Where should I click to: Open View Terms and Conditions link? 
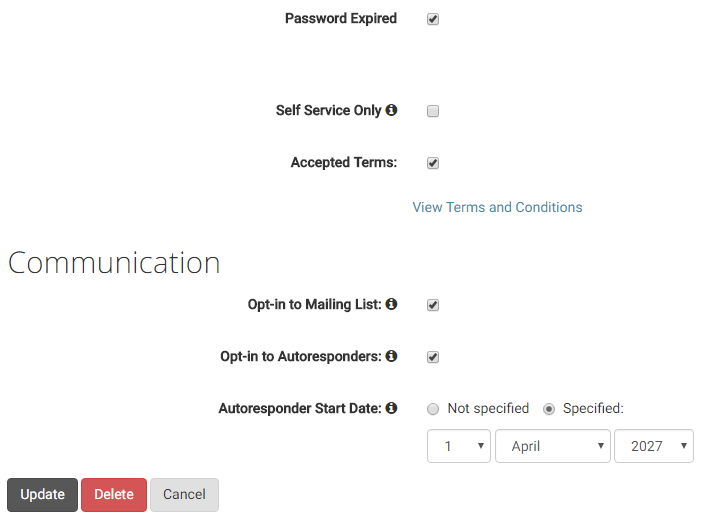coord(497,207)
